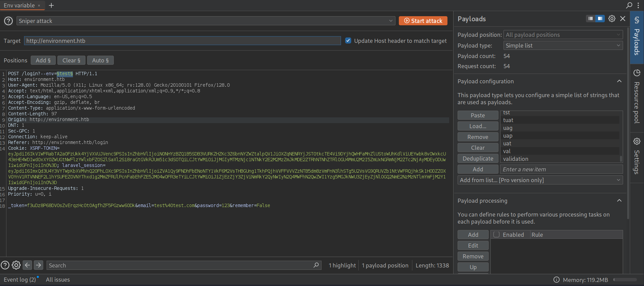Click the Start attack button
This screenshot has height=286, width=644.
click(423, 21)
